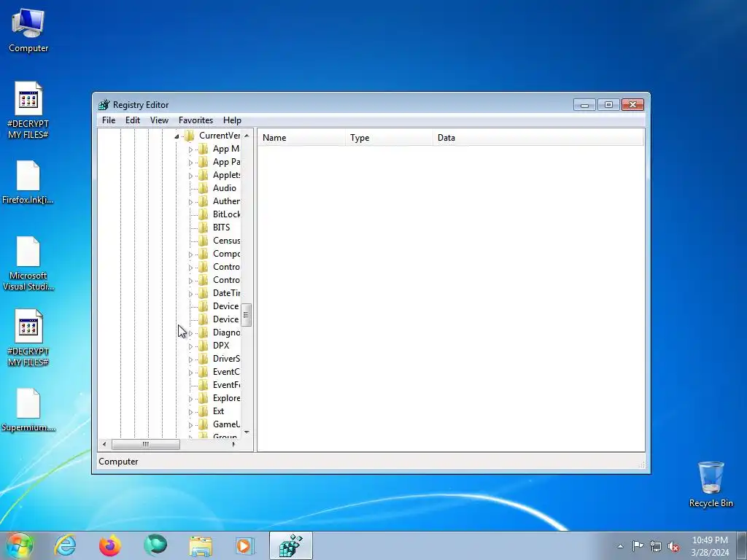Select the #DECRYPT MY FILES# icon below Computer
This screenshot has height=560, width=747.
(x=28, y=111)
